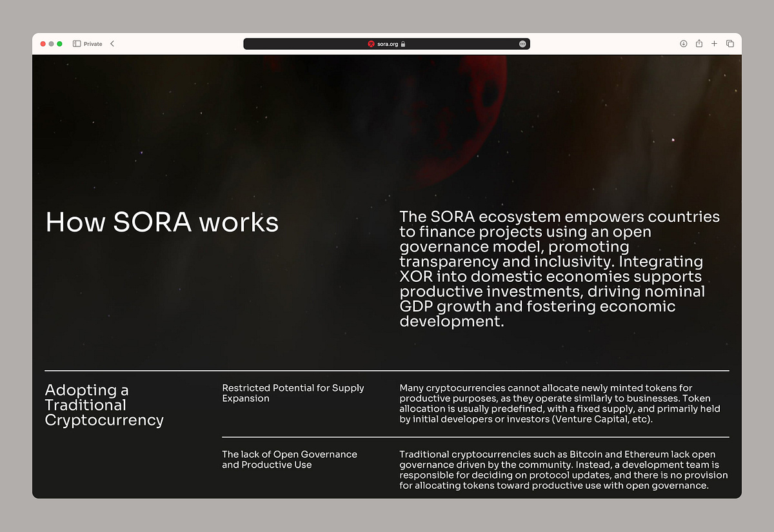Click the green full-screen window button

pos(59,44)
